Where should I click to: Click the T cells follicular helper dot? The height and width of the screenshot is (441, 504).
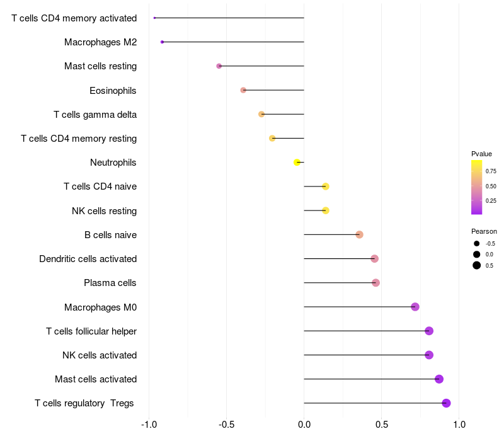(429, 331)
